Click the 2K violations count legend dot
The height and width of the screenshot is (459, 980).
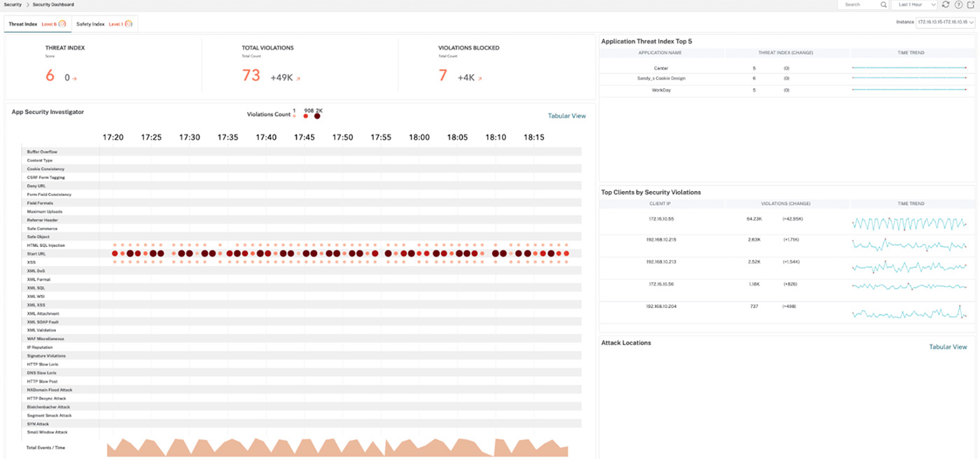[317, 116]
